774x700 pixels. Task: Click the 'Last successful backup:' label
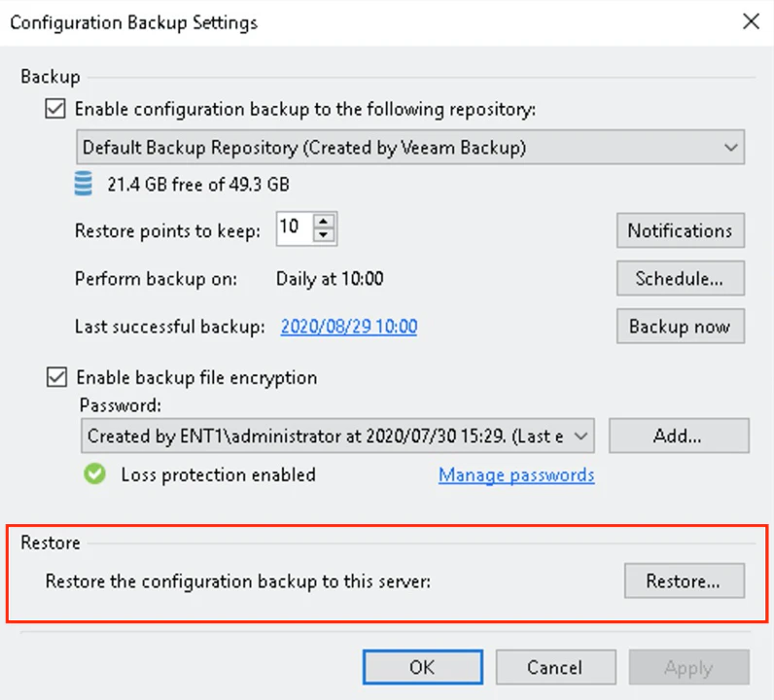coord(170,327)
